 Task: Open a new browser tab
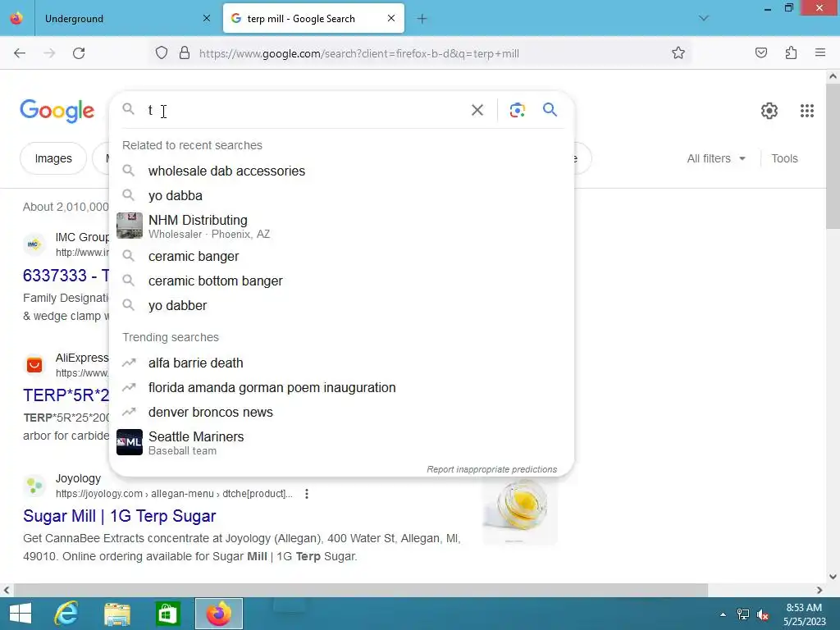click(422, 19)
